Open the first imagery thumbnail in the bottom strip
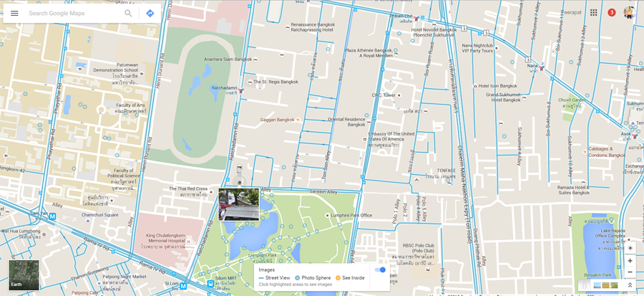Screen dimensions: 644x296 tap(597, 285)
